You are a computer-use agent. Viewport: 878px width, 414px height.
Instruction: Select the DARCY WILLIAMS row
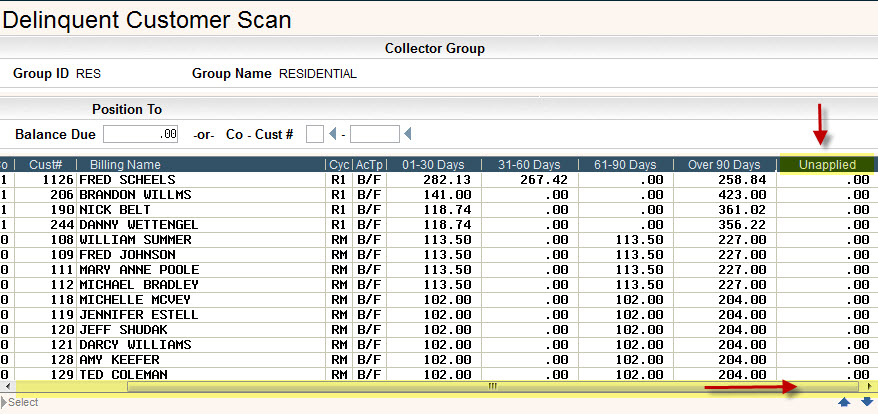click(x=437, y=345)
